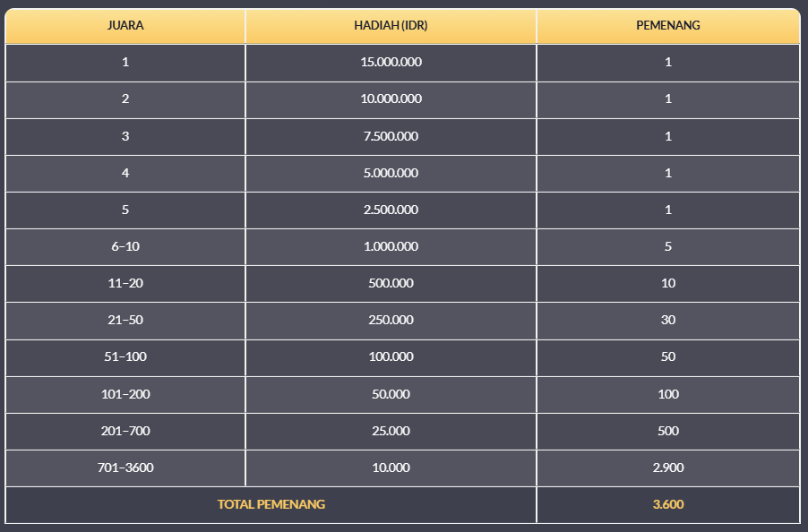This screenshot has height=532, width=808.
Task: Click the 201–700 rank cell
Action: (x=125, y=431)
